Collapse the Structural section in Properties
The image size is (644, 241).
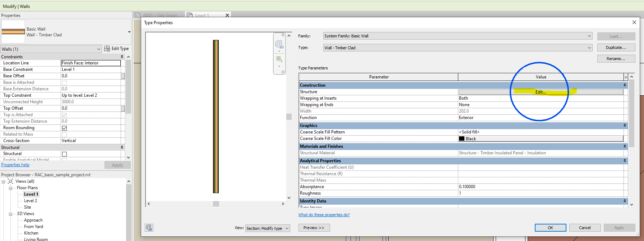click(122, 147)
